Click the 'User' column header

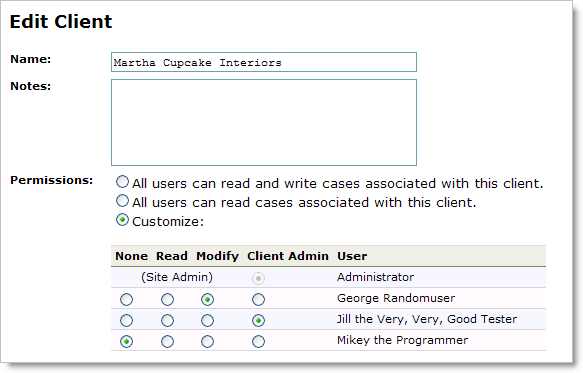point(352,256)
